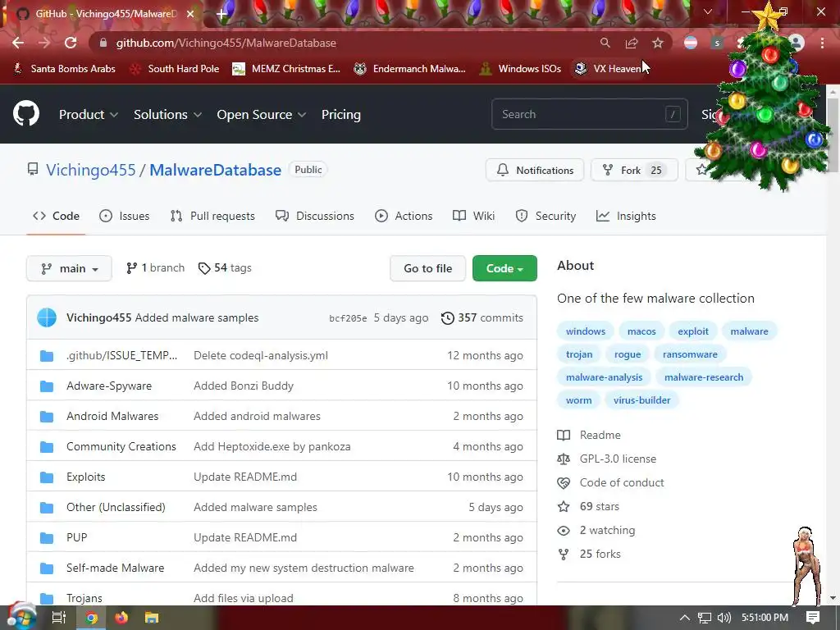Open a new browser tab
This screenshot has width=840, height=630.
(221, 14)
